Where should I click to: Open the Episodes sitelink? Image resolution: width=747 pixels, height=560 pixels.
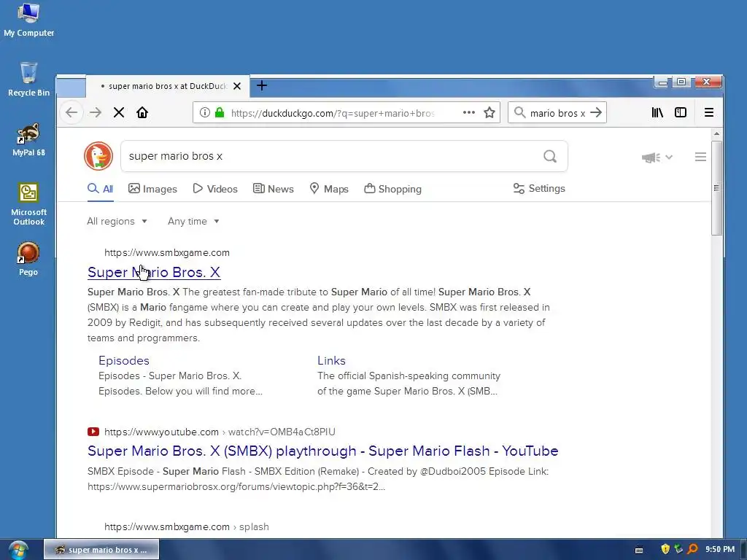pyautogui.click(x=124, y=360)
